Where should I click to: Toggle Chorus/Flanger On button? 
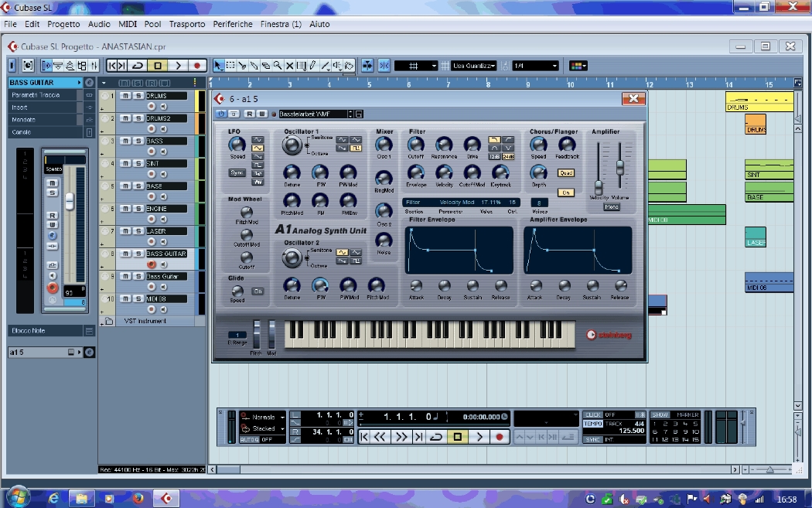(565, 193)
